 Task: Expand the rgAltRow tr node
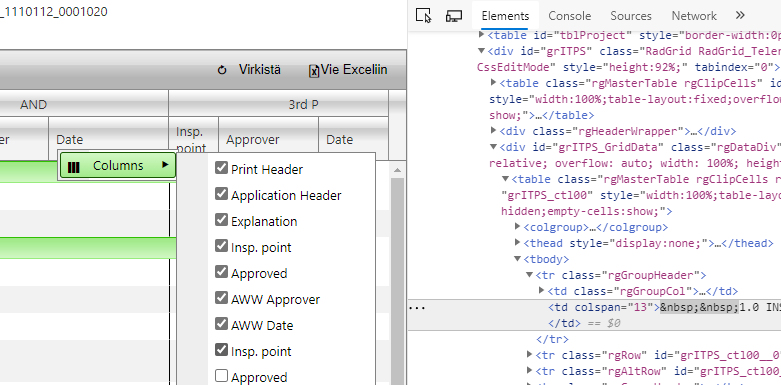tap(530, 371)
